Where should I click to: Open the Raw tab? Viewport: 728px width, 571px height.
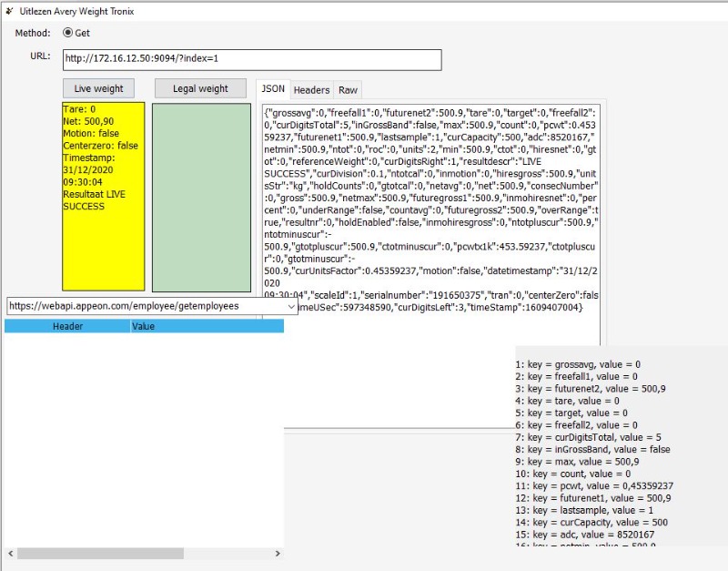(x=348, y=90)
